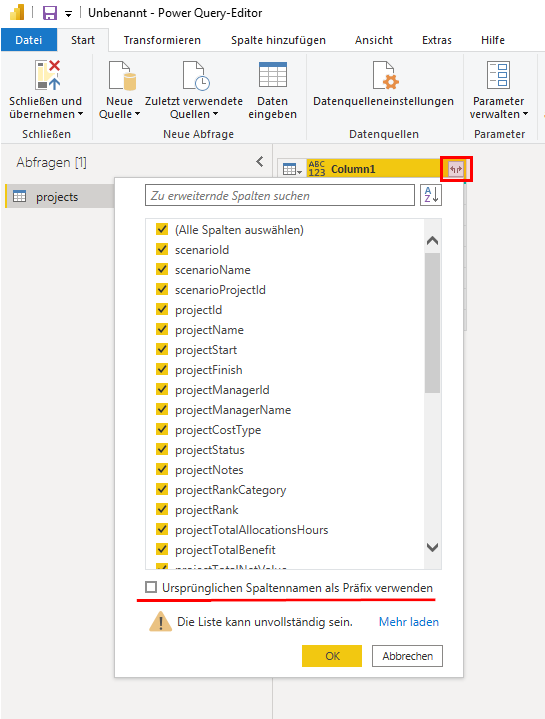Image resolution: width=545 pixels, height=719 pixels.
Task: Open the Ansicht tab
Action: [374, 40]
